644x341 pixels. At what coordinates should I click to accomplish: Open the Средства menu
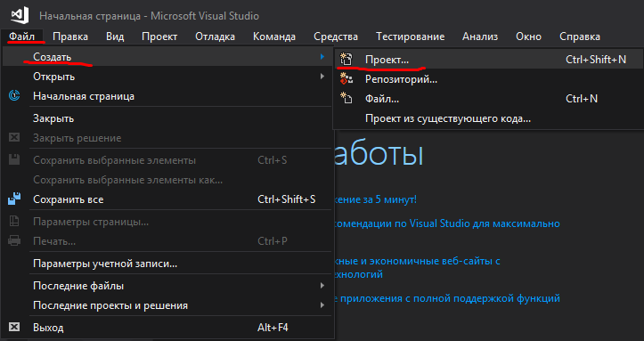coord(336,37)
